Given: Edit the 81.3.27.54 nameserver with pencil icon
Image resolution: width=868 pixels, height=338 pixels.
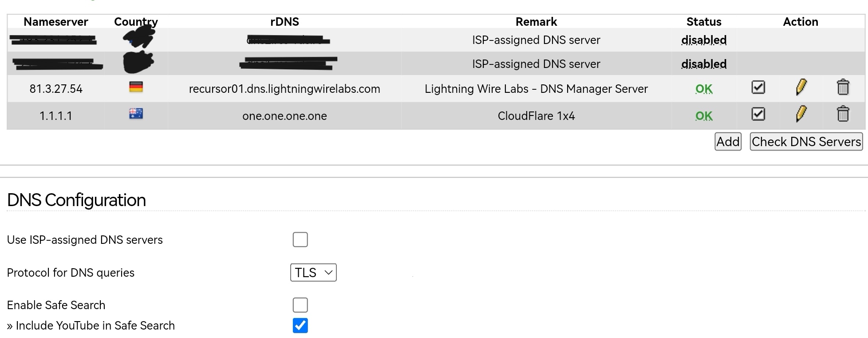Looking at the screenshot, I should 801,87.
